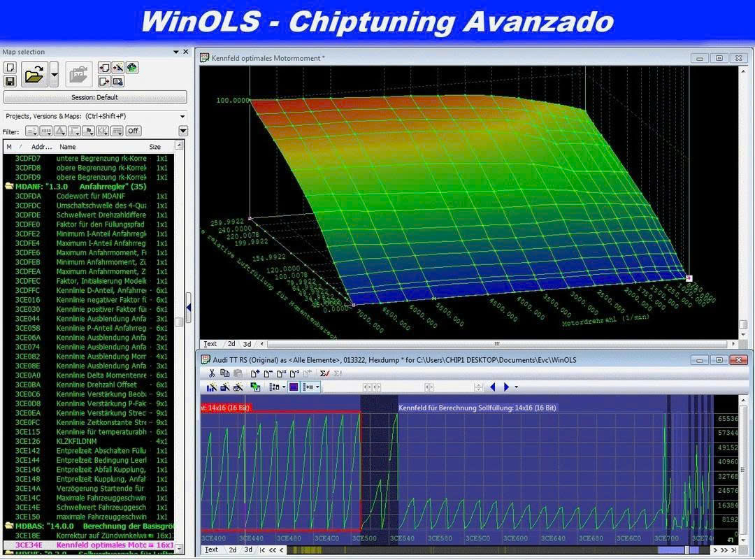Click the blue right arrow navigation icon
Viewport: 755px width, 560px height.
click(x=507, y=387)
